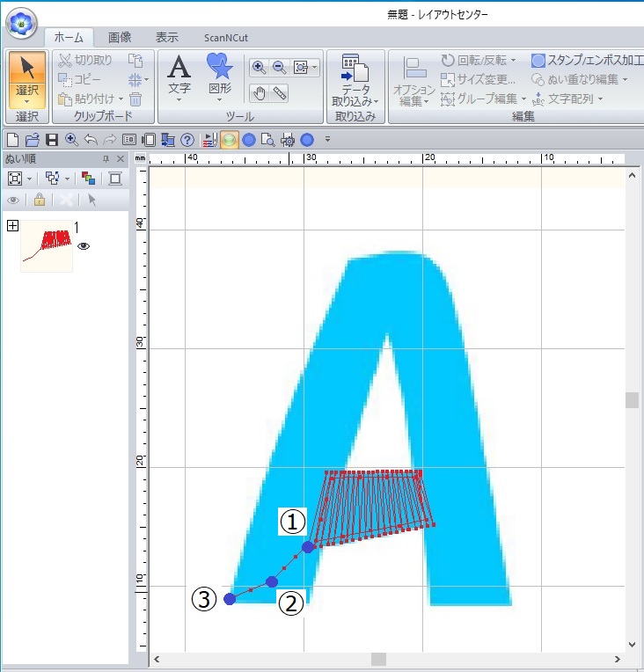The height and width of the screenshot is (672, 644).
Task: Open the 選択 tool dropdown arrow
Action: pyautogui.click(x=27, y=102)
